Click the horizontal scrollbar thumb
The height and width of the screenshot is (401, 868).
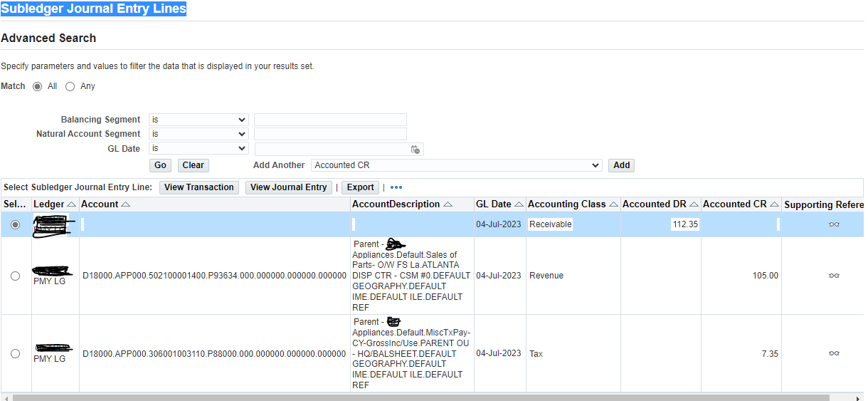coord(421,397)
